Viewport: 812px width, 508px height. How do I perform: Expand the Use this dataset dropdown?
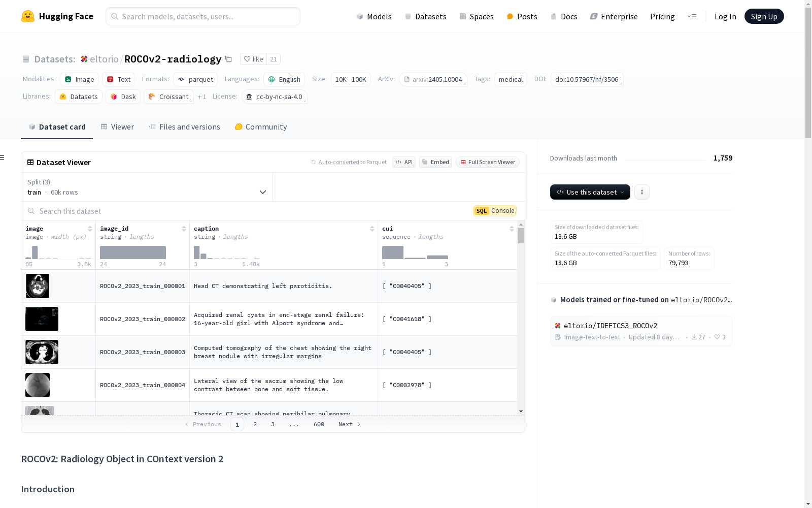(590, 192)
